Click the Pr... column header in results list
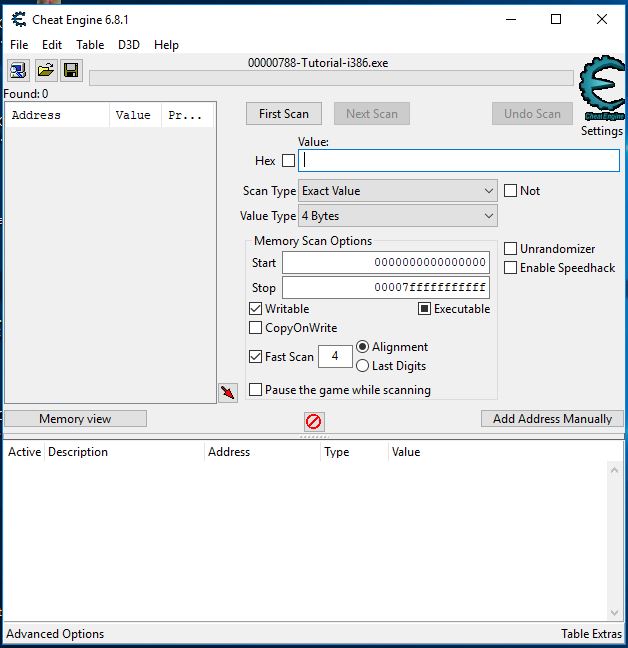 tap(188, 115)
